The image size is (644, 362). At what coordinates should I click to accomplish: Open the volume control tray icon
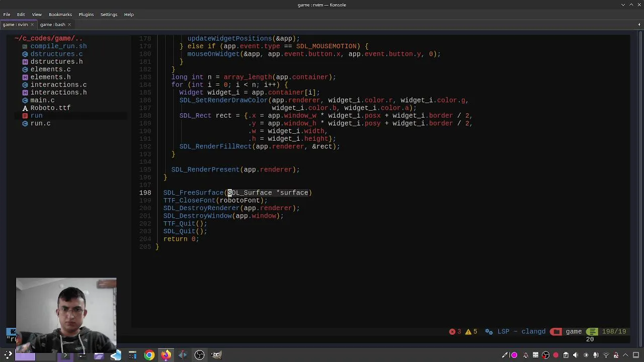pyautogui.click(x=576, y=355)
